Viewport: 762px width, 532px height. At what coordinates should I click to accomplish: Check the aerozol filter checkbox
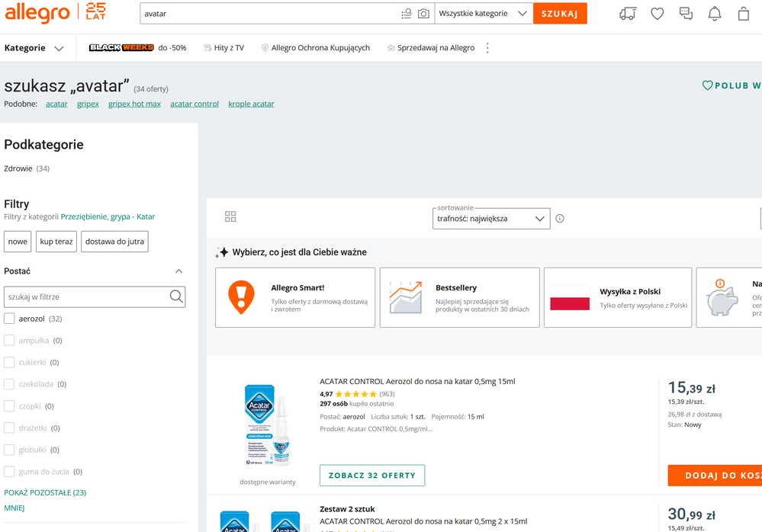[9, 319]
